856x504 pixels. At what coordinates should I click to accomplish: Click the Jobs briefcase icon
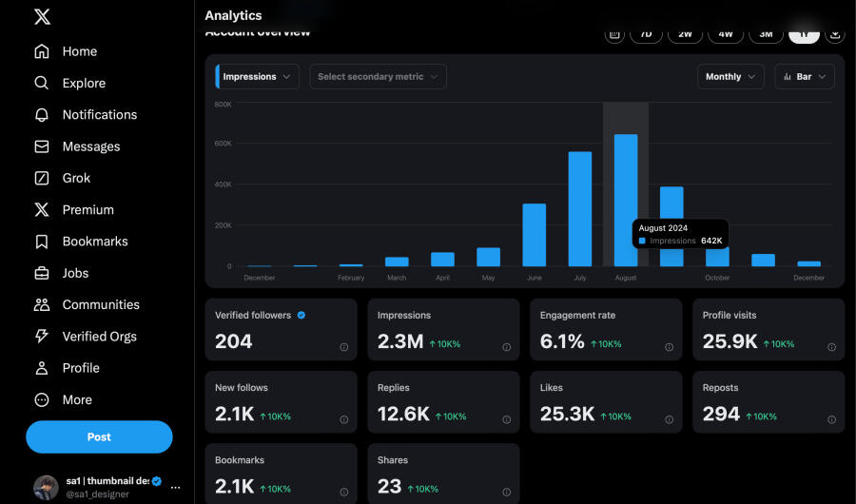click(x=42, y=273)
